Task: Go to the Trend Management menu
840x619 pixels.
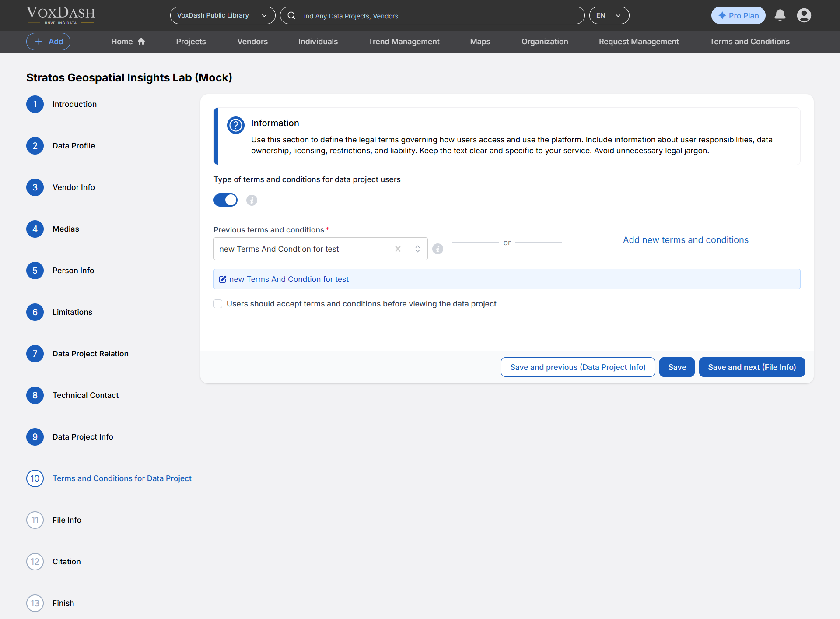Action: [x=403, y=42]
